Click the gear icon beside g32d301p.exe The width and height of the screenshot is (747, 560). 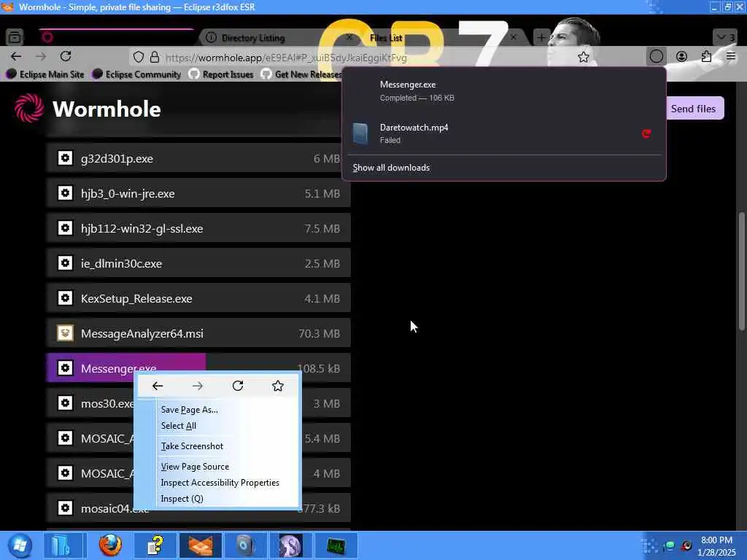point(65,158)
